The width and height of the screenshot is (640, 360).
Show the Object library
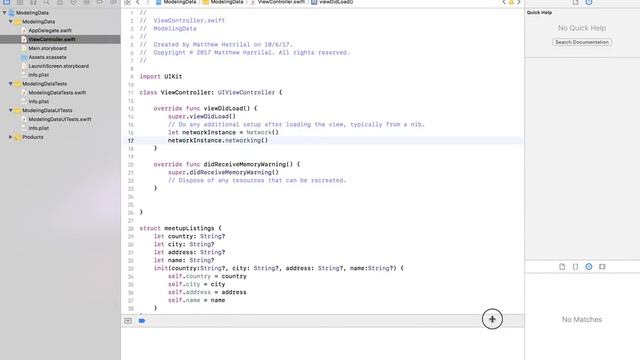(589, 267)
